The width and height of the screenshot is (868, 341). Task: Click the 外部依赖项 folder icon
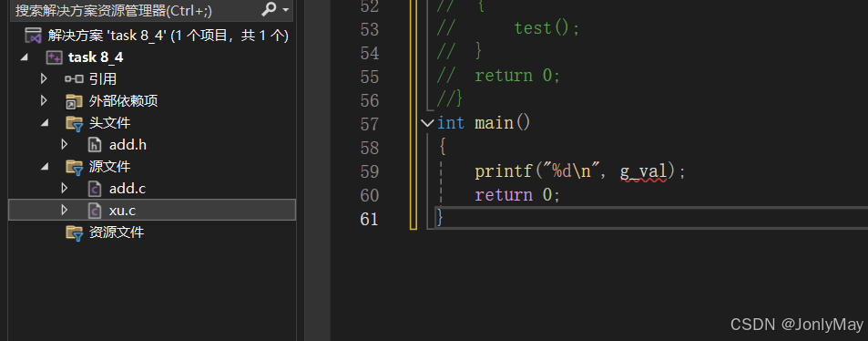pos(74,101)
